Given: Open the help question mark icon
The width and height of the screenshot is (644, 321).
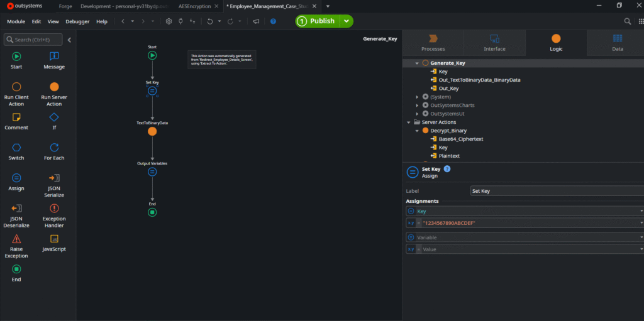Looking at the screenshot, I should pyautogui.click(x=273, y=21).
